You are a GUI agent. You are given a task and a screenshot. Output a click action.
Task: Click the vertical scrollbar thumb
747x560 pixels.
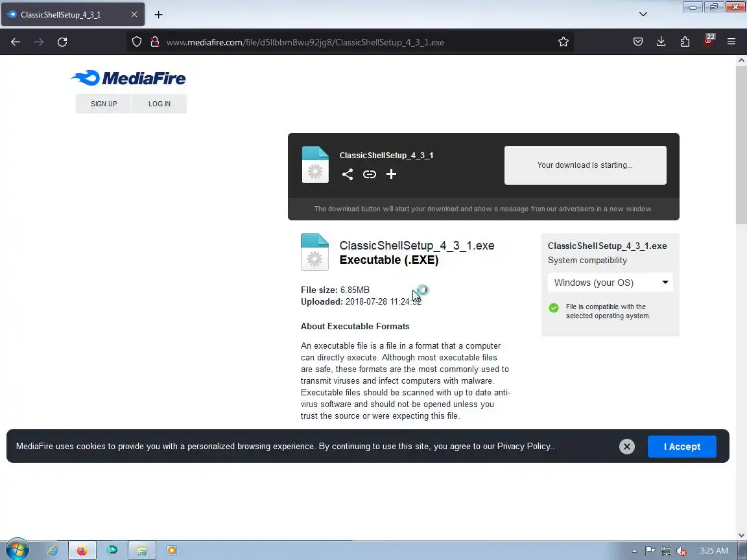(741, 145)
